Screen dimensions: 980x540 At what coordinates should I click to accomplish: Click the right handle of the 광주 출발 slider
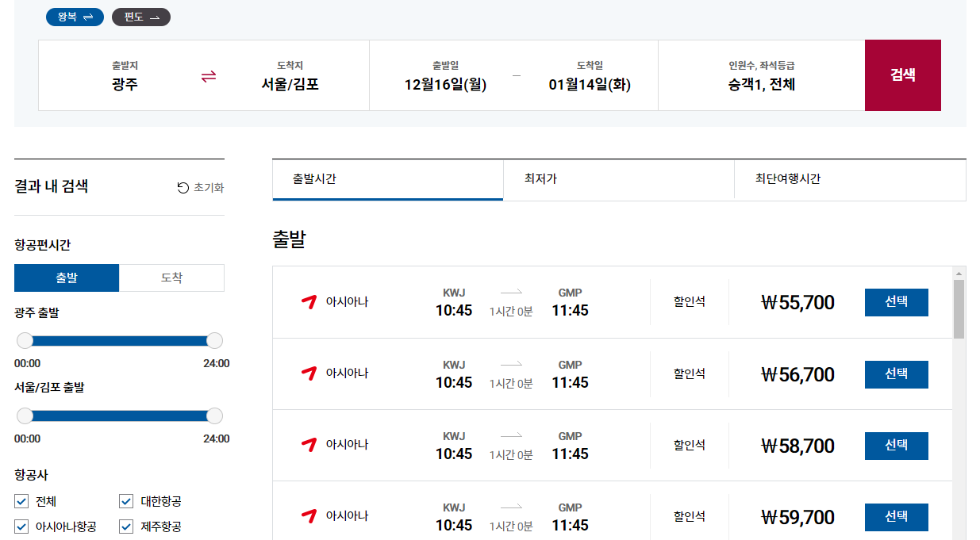(213, 339)
